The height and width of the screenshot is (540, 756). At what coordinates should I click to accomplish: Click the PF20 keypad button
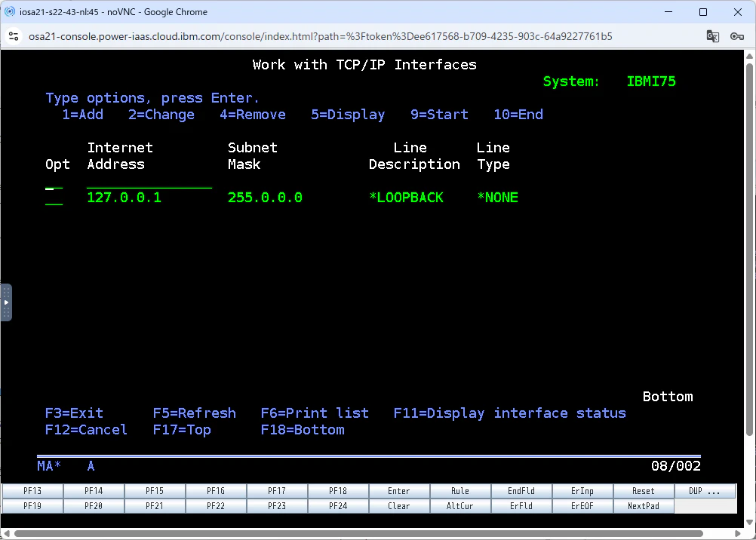[94, 506]
